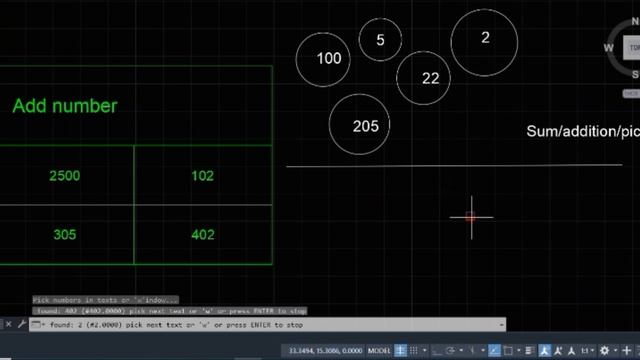640x360 pixels.
Task: Select text 22 in circle
Action: 431,78
